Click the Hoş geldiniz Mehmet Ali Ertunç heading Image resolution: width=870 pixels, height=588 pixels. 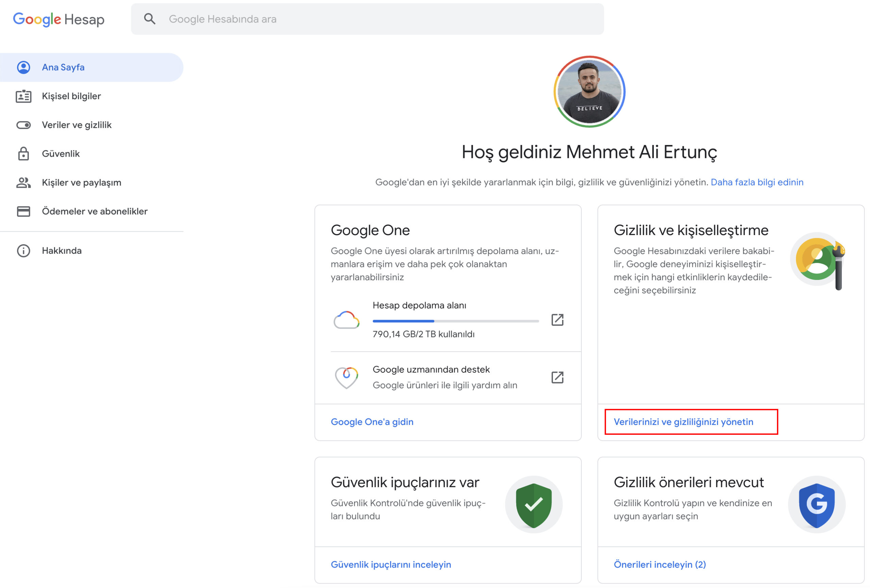(589, 152)
